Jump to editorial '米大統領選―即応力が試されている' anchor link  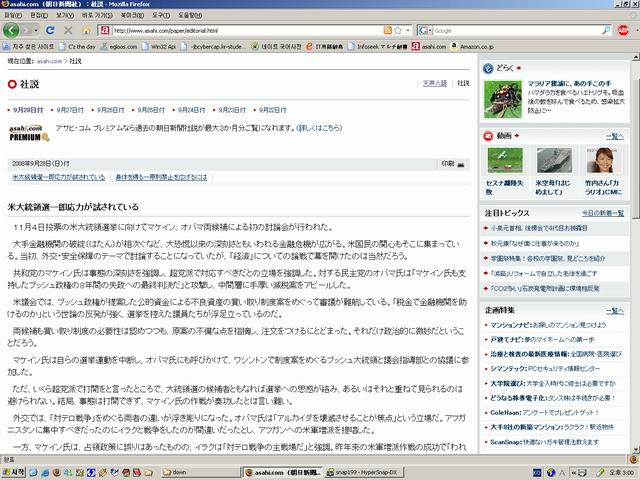(59, 177)
